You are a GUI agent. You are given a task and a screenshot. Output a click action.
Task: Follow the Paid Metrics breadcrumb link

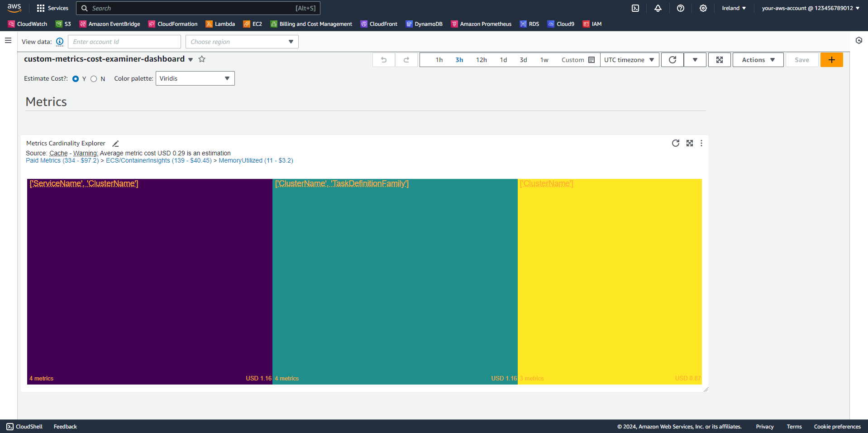[43, 160]
